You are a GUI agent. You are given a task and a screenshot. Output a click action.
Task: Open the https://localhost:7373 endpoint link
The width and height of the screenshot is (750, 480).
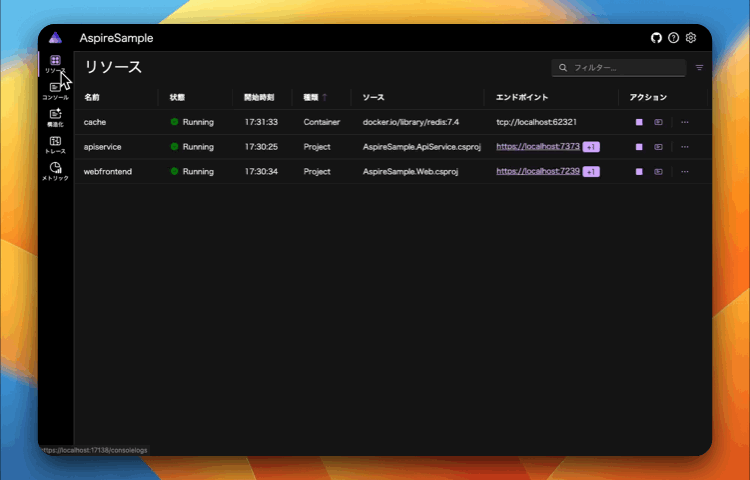(538, 147)
